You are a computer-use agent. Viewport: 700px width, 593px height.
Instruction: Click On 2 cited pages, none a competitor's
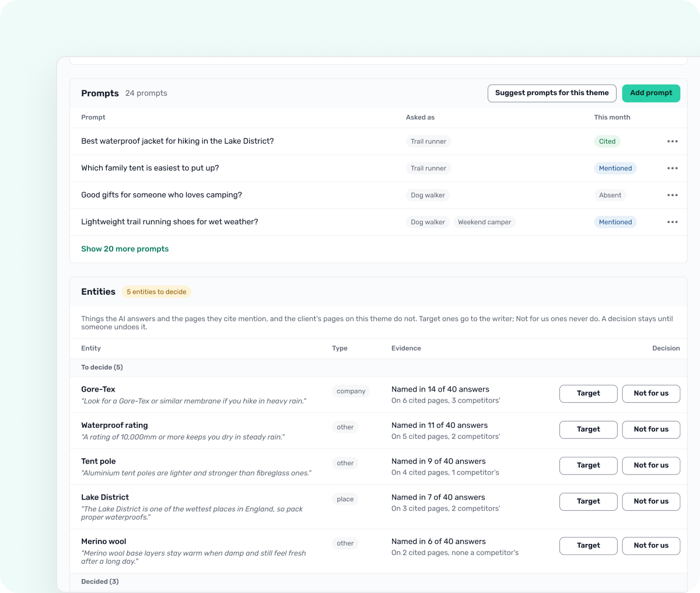455,553
